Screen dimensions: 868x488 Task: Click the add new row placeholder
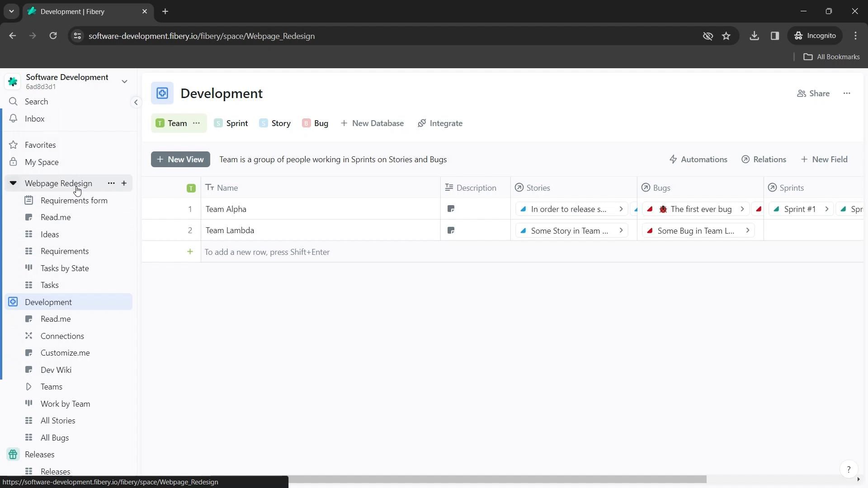click(x=267, y=252)
